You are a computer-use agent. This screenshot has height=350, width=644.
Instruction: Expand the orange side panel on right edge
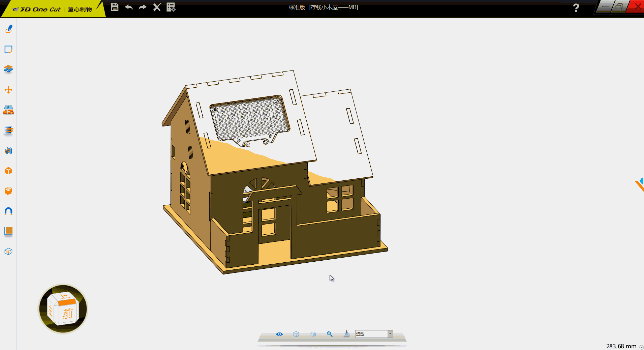click(640, 185)
